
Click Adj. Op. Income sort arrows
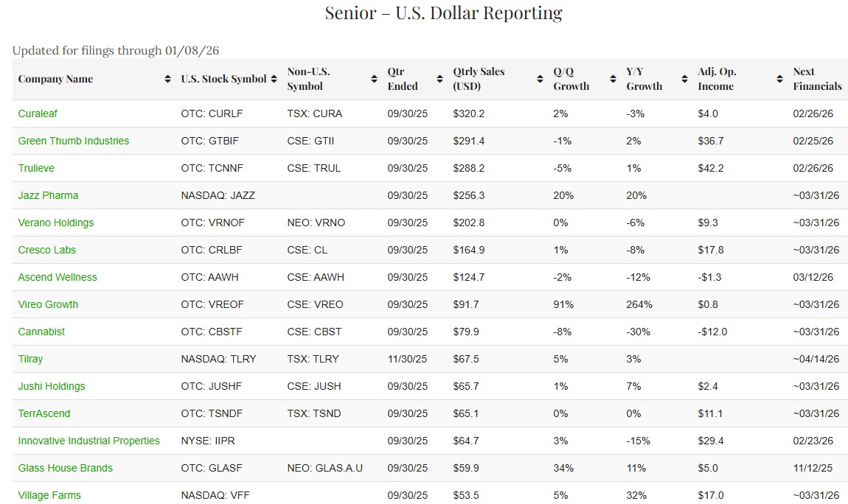[779, 79]
